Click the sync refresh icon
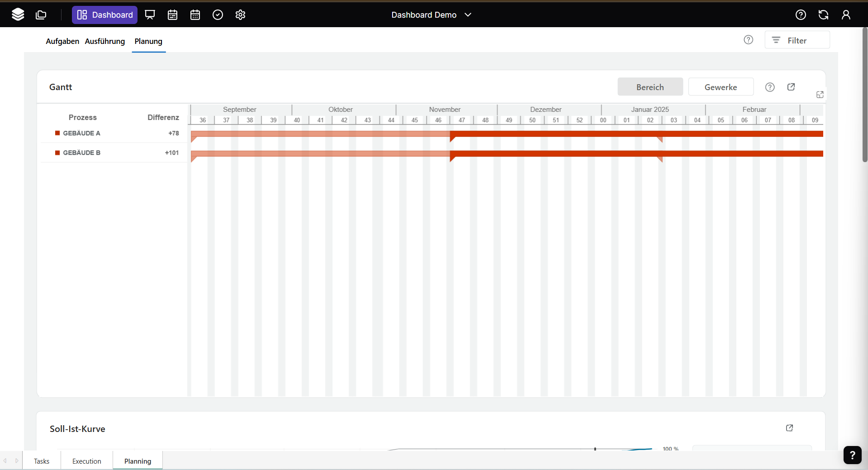The height and width of the screenshot is (470, 868). coord(823,15)
